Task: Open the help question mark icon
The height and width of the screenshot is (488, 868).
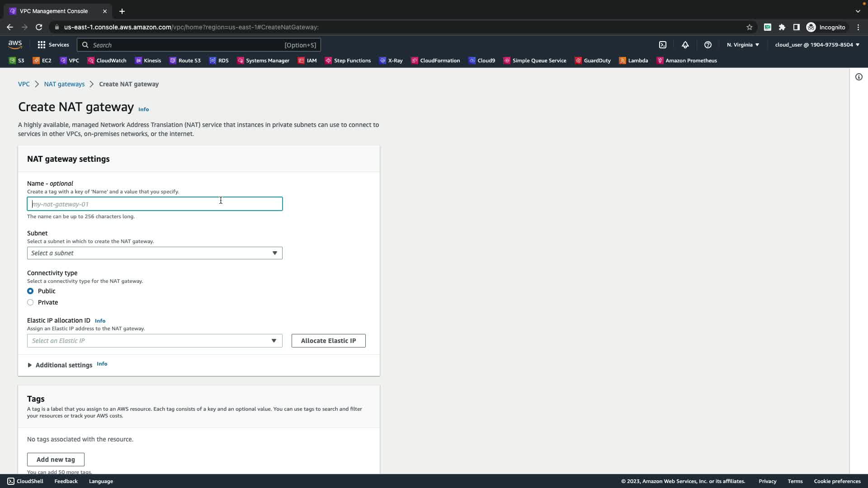Action: 708,45
